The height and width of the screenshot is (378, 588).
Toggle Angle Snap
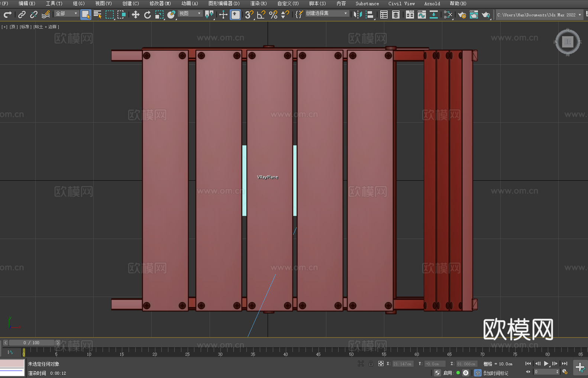point(261,14)
